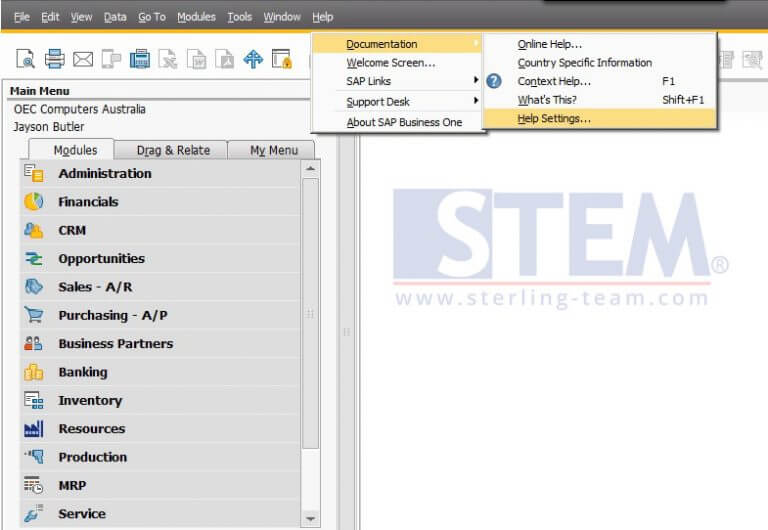768x530 pixels.
Task: Click the Export to Excel icon
Action: click(x=168, y=59)
